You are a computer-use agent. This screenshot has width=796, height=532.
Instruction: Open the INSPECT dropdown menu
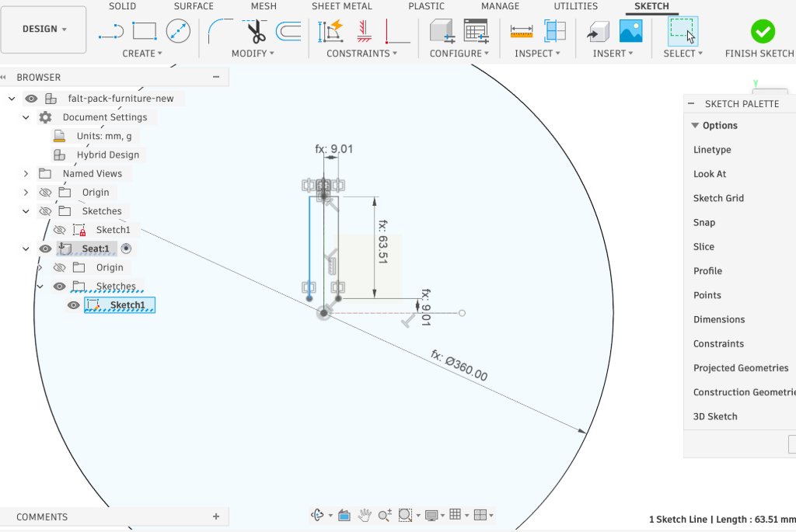tap(537, 54)
